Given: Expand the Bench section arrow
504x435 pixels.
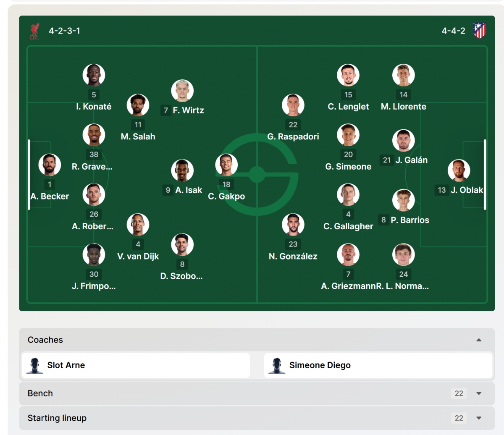Looking at the screenshot, I should [x=479, y=393].
